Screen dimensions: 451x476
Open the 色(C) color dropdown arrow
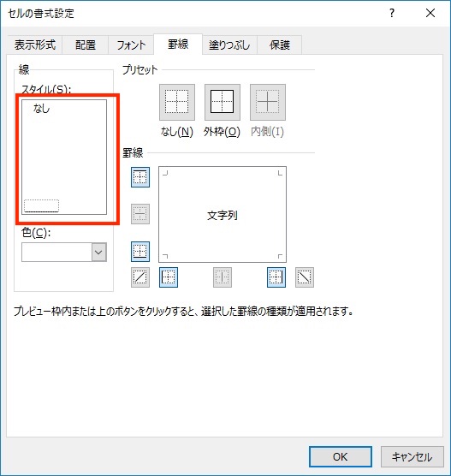[99, 252]
